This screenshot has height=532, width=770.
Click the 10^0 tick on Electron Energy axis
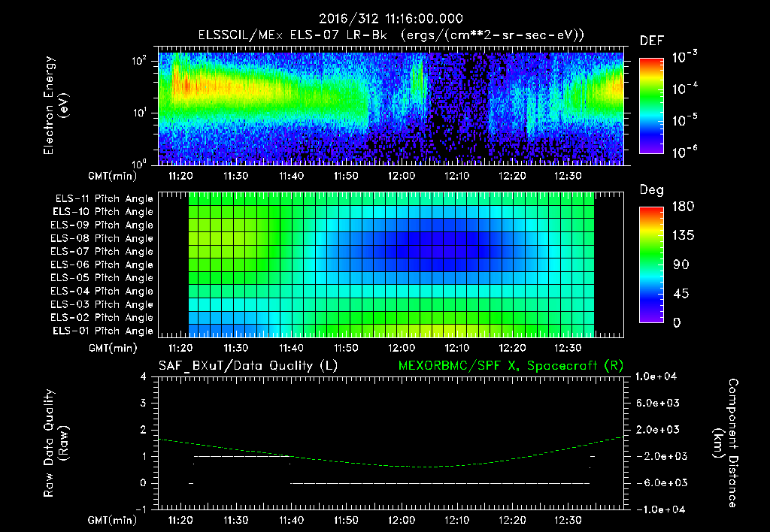pyautogui.click(x=139, y=164)
